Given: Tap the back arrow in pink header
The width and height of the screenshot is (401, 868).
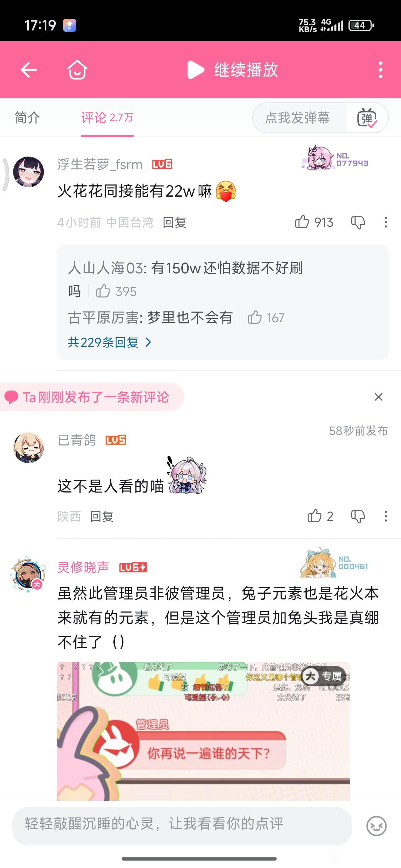Looking at the screenshot, I should [x=28, y=70].
